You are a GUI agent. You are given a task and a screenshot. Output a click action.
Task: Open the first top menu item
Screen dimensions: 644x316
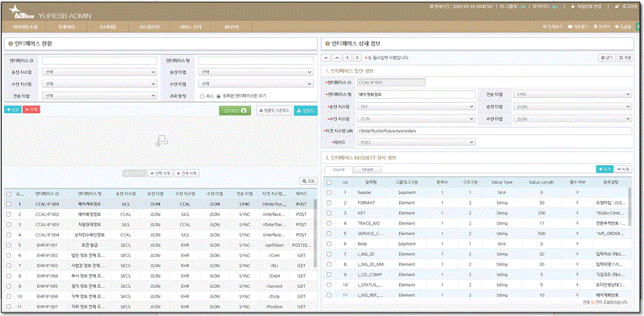[25, 27]
